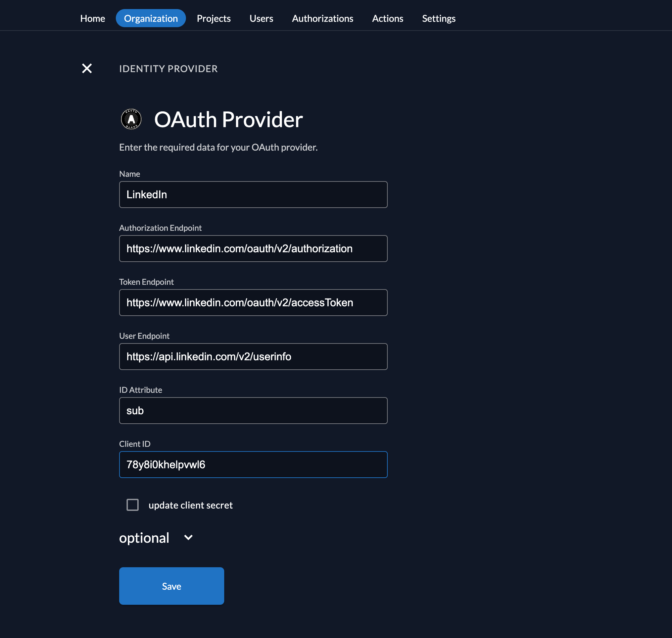Close the identity provider form
Image resolution: width=672 pixels, height=638 pixels.
tap(87, 68)
